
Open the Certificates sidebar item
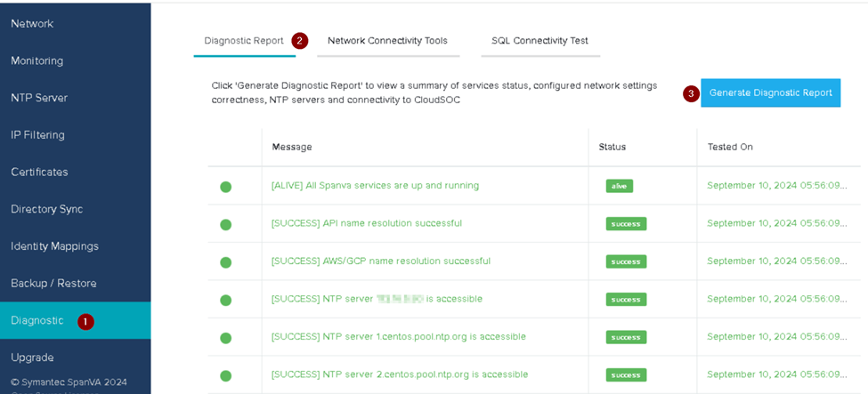39,172
